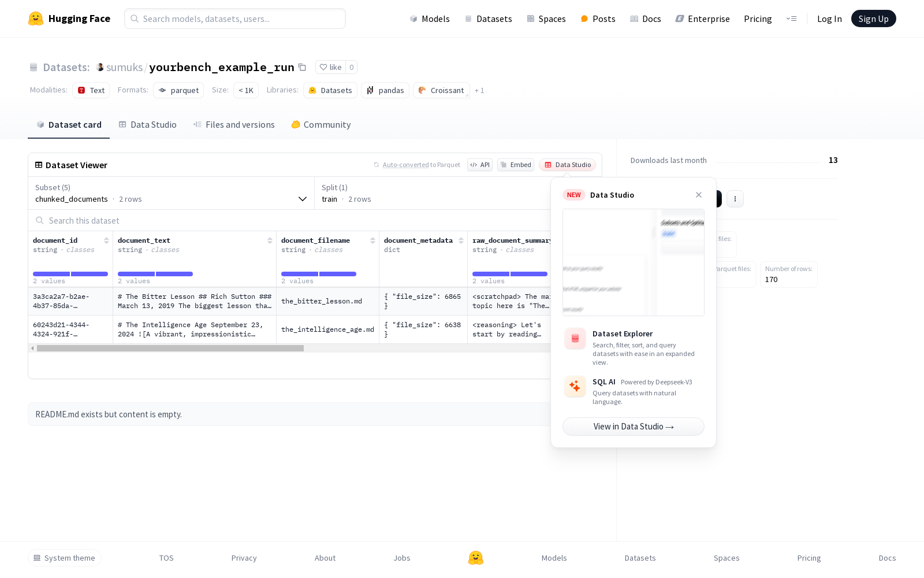The height and width of the screenshot is (578, 924).
Task: Open the TOS footer link
Action: point(166,558)
